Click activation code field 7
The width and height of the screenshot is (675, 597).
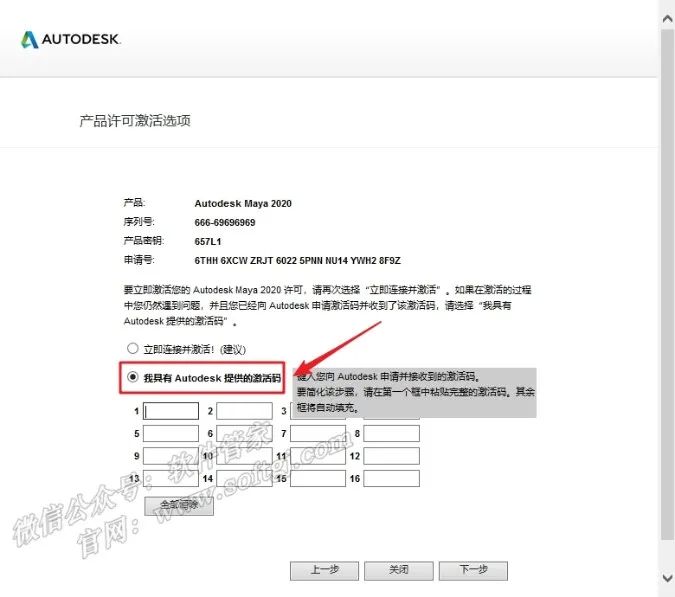[318, 433]
